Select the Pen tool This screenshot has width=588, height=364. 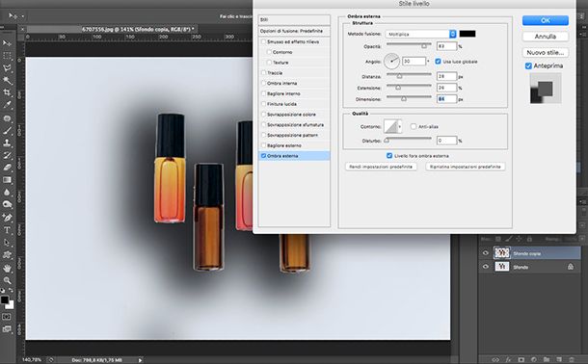pos(7,218)
